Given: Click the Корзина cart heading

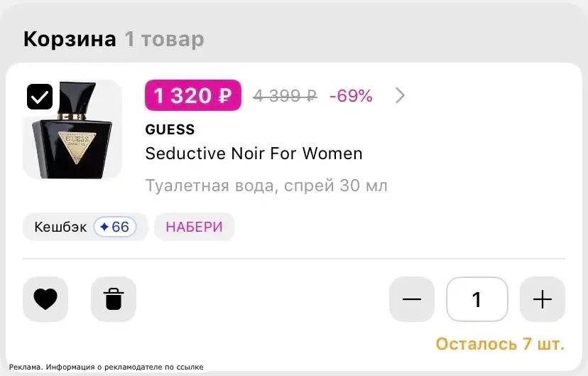Looking at the screenshot, I should tap(70, 39).
